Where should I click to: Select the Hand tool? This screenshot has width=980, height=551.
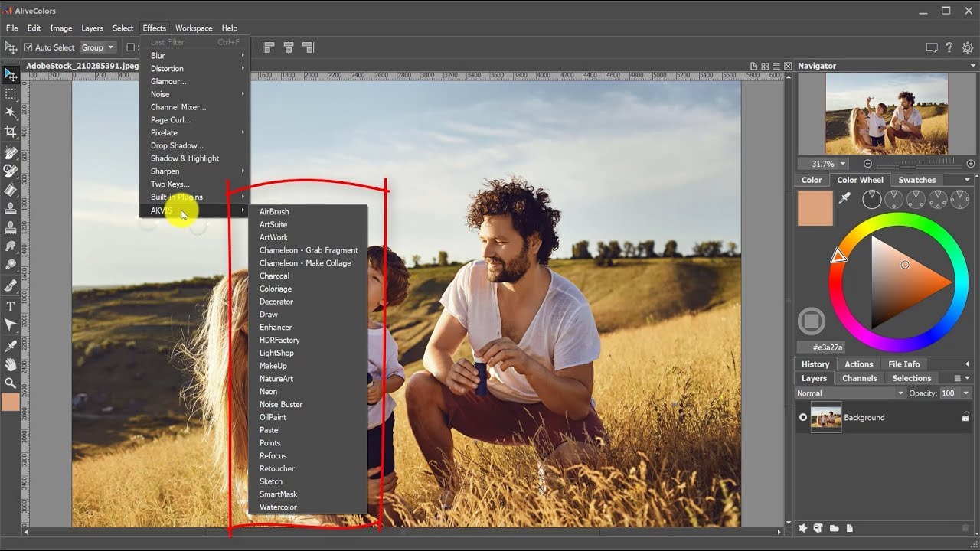[x=11, y=364]
